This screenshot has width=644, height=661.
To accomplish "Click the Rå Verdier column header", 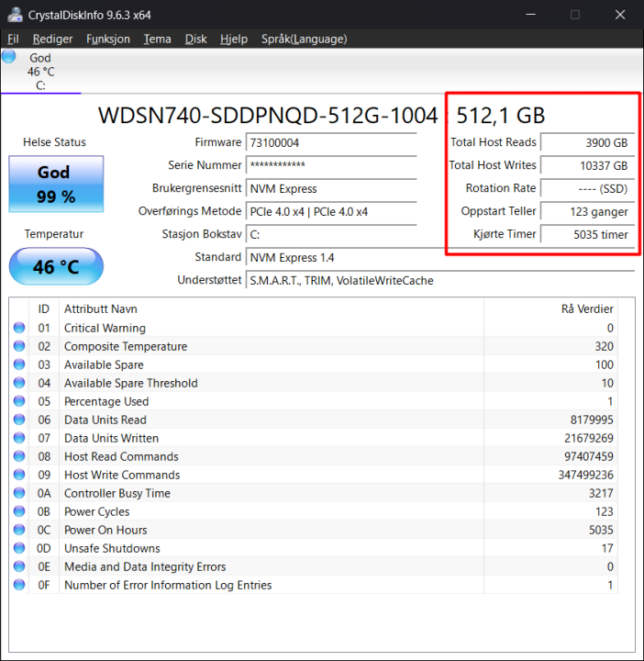I will click(587, 308).
